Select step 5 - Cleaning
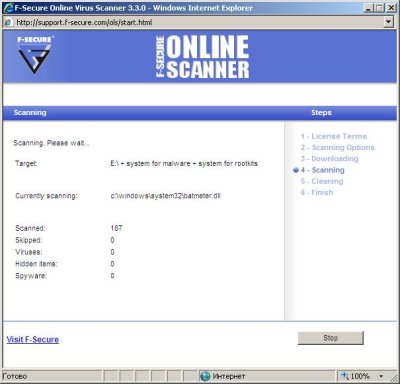400x384 pixels. (322, 181)
